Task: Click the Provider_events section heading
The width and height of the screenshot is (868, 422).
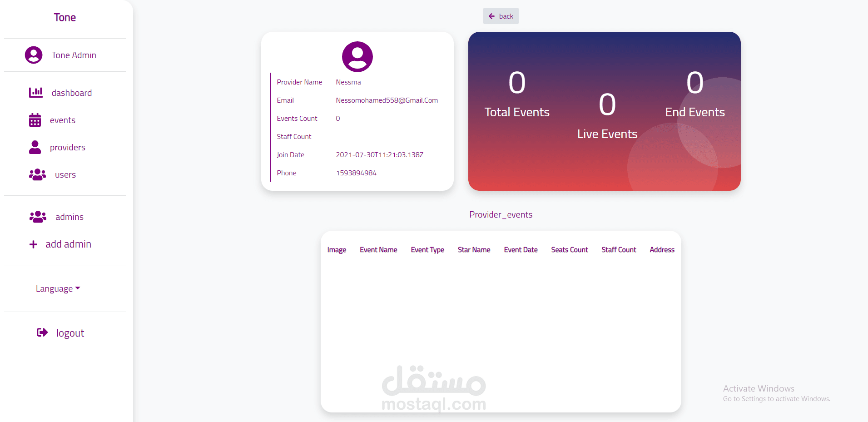Action: pyautogui.click(x=501, y=214)
